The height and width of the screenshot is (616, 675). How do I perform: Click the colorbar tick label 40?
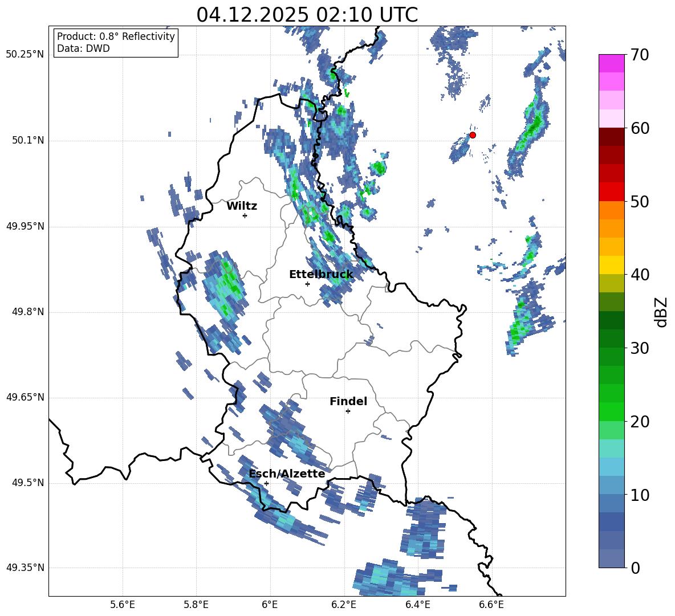point(640,275)
